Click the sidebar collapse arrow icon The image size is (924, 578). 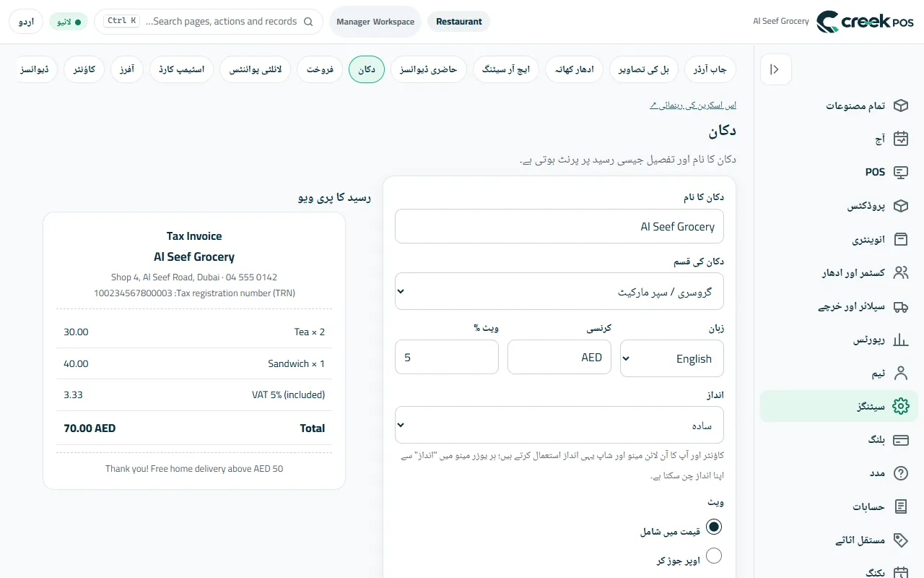pos(776,69)
